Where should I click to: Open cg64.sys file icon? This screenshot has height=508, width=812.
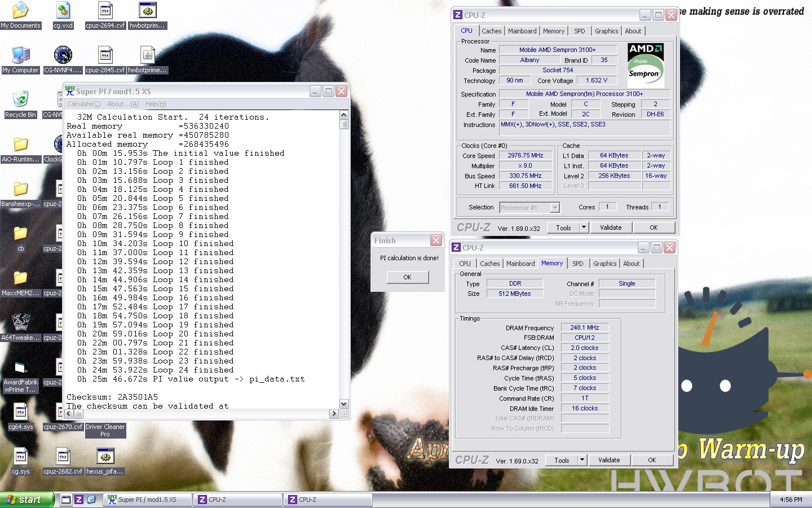pos(20,417)
